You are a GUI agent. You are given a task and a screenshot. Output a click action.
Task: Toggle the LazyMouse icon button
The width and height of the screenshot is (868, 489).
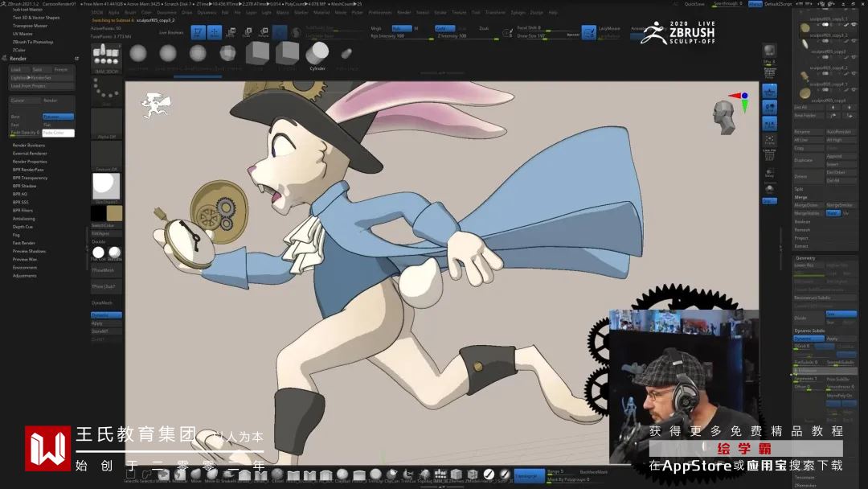(588, 33)
